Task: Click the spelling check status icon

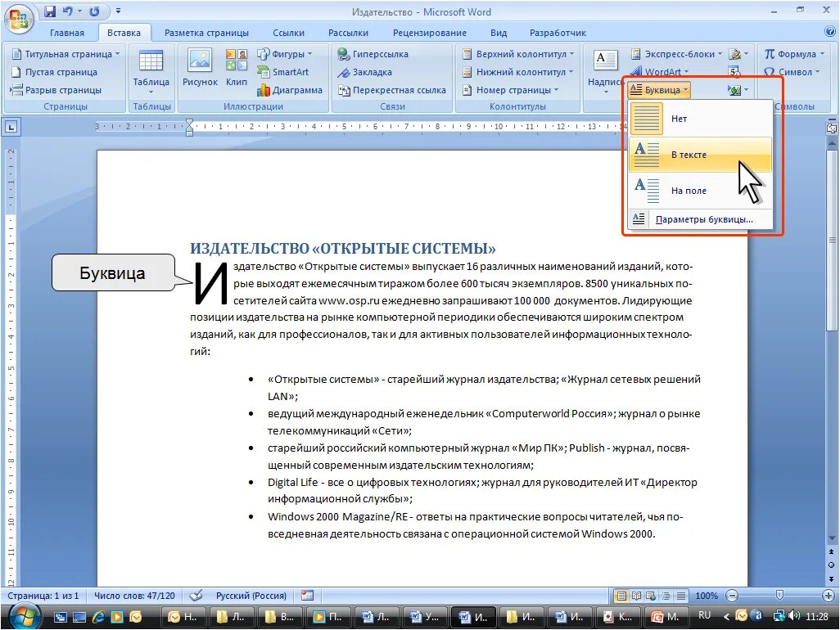Action: pyautogui.click(x=196, y=595)
